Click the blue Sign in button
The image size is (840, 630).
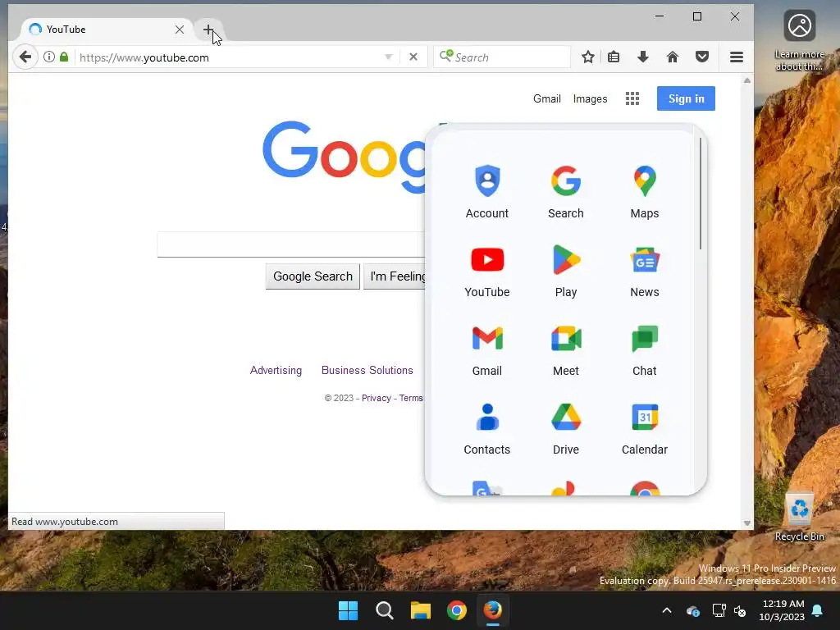point(686,98)
